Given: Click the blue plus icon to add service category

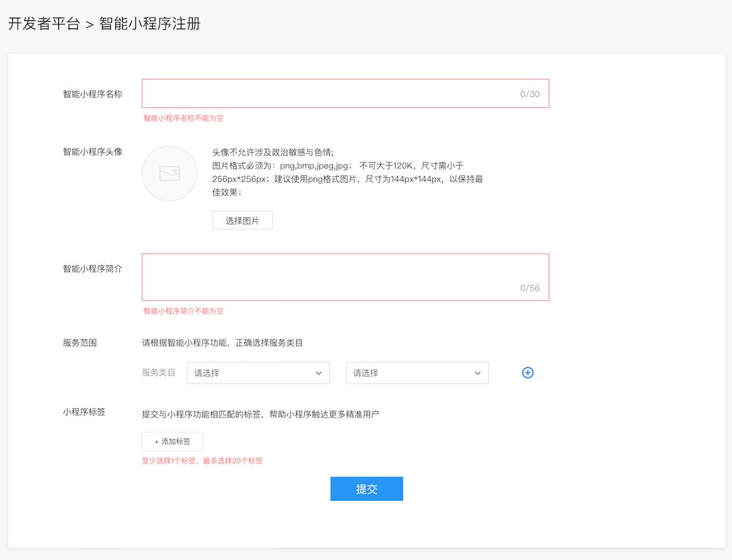Looking at the screenshot, I should click(528, 373).
